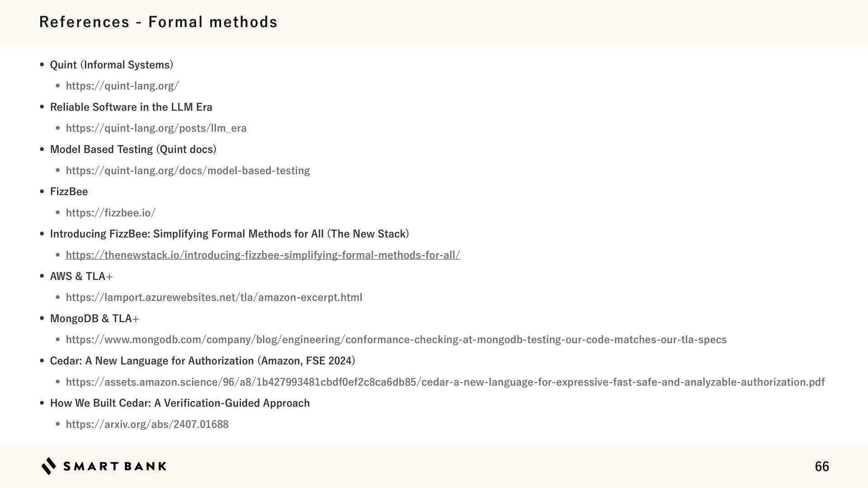Select the "Quint (Informal Systems)" bullet

111,65
